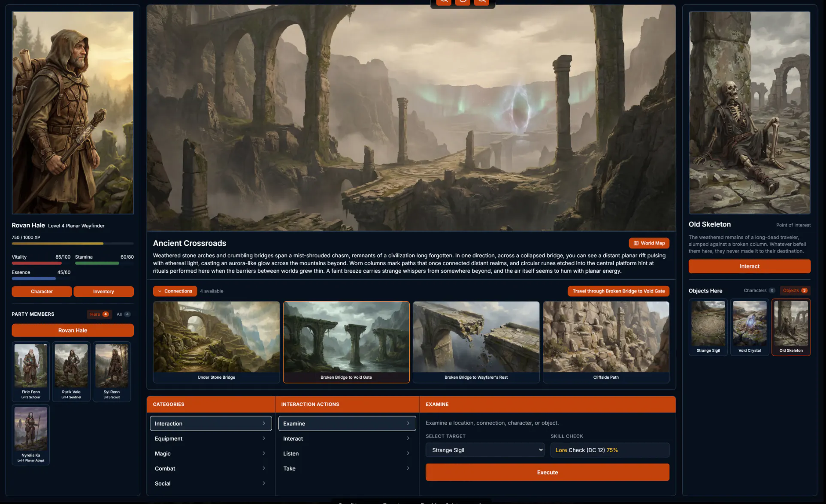Interact with the Old Skeleton
826x504 pixels.
click(x=749, y=266)
